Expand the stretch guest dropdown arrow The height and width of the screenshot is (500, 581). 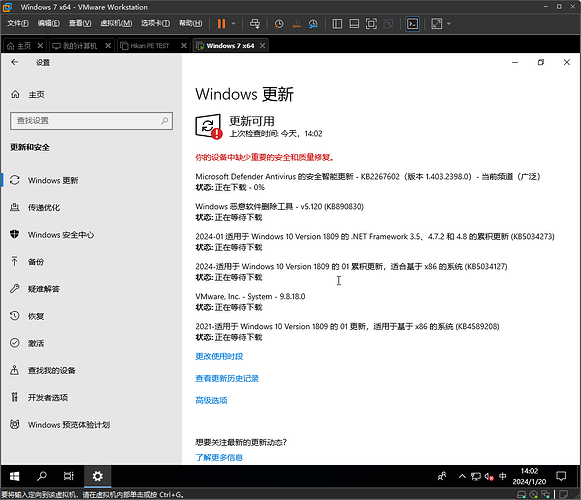(x=449, y=24)
